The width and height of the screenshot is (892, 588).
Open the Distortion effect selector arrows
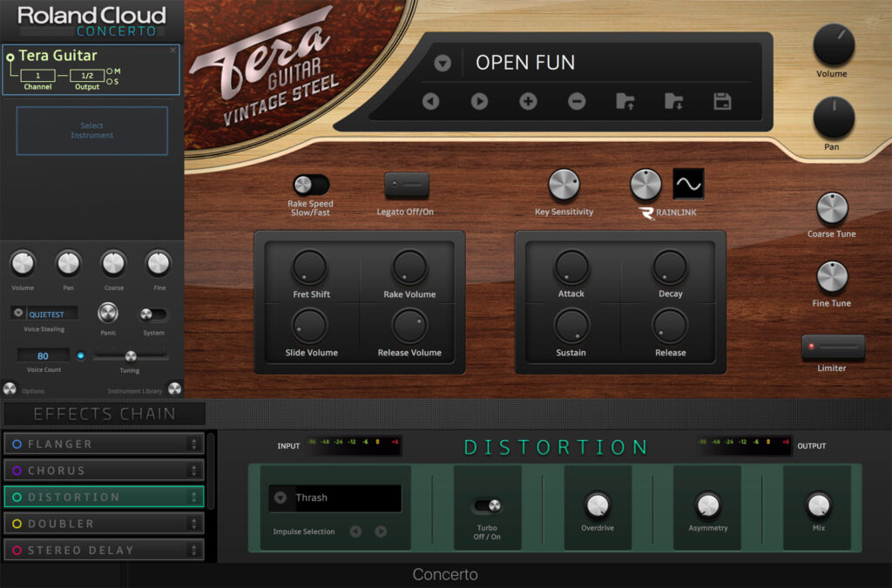coord(193,497)
